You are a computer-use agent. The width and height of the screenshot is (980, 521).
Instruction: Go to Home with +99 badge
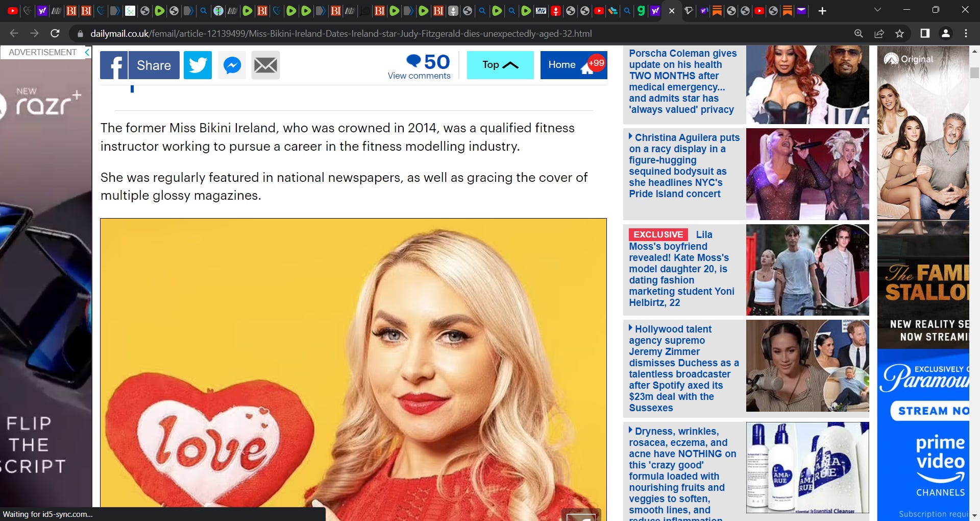pos(574,65)
